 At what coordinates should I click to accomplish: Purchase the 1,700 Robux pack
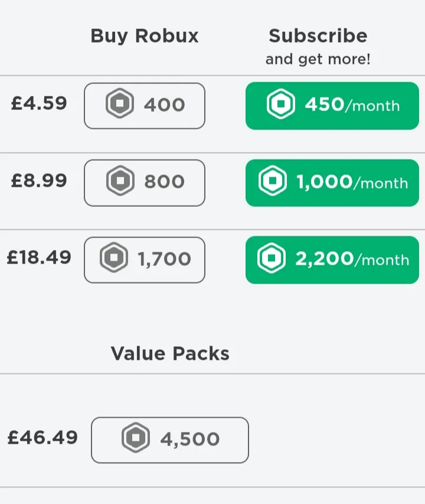click(x=145, y=260)
